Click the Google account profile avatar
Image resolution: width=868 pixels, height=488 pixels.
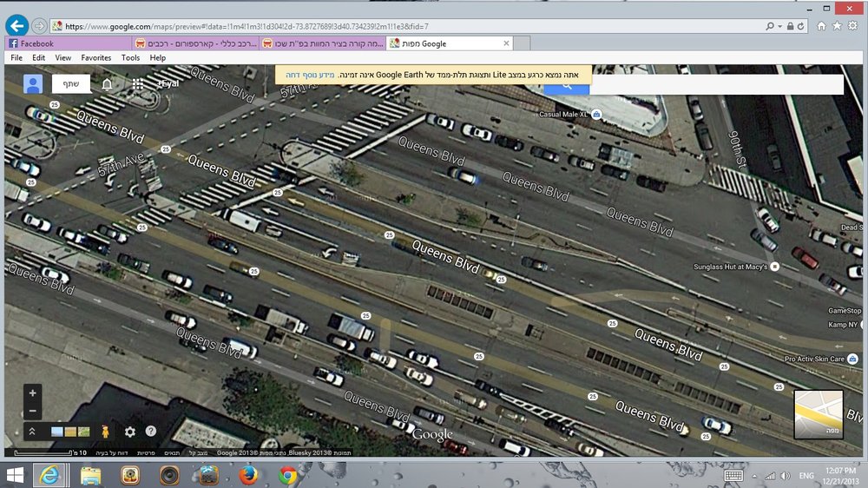pyautogui.click(x=33, y=83)
